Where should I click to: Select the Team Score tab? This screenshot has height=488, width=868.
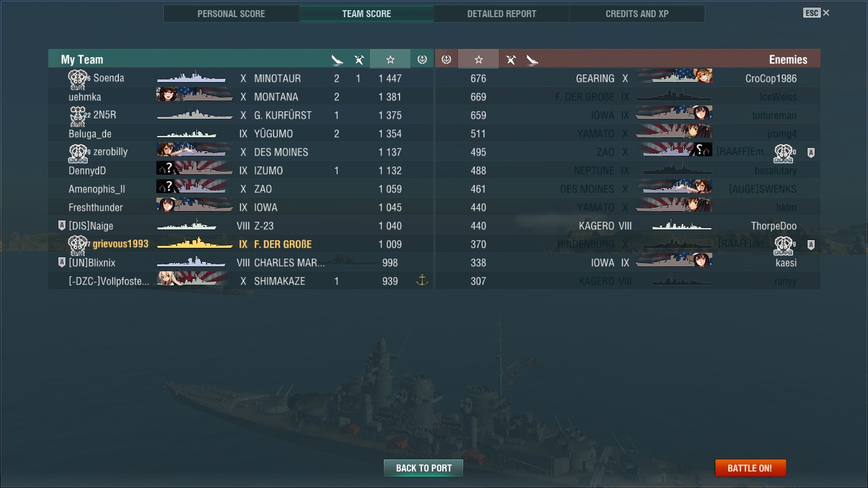367,13
